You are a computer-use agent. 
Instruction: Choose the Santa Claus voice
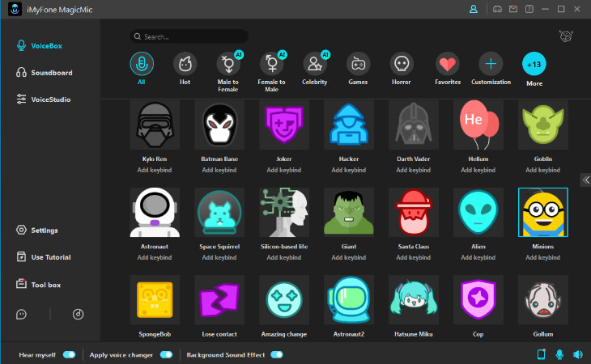point(414,212)
